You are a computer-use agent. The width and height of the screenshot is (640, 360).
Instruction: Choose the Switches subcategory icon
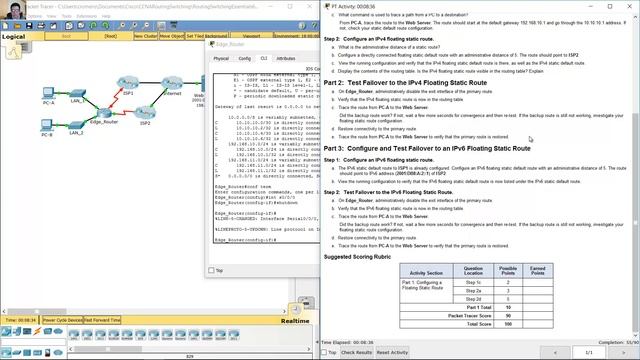(17, 352)
